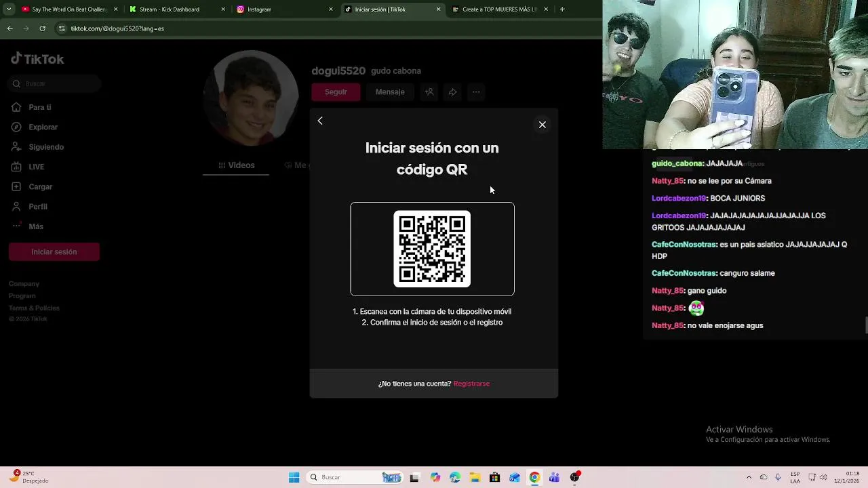868x488 pixels.
Task: Expand Terms & Policies footer section
Action: click(34, 308)
